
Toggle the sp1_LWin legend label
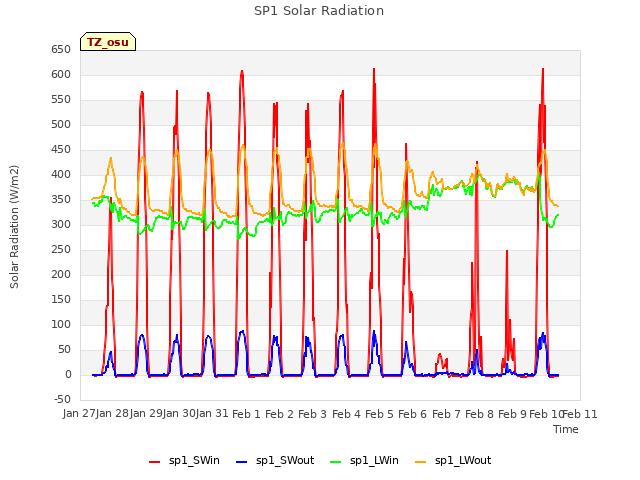374,461
